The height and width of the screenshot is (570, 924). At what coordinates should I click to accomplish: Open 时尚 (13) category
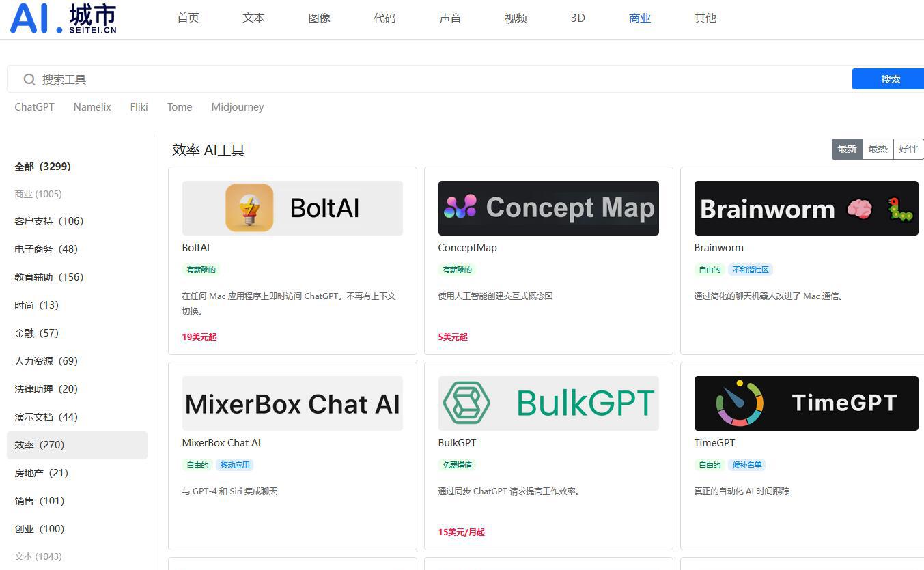[x=36, y=305]
